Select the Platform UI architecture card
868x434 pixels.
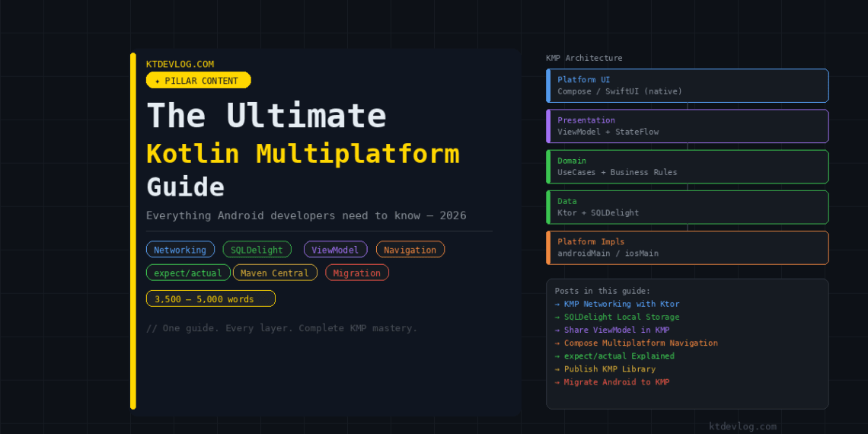[687, 85]
